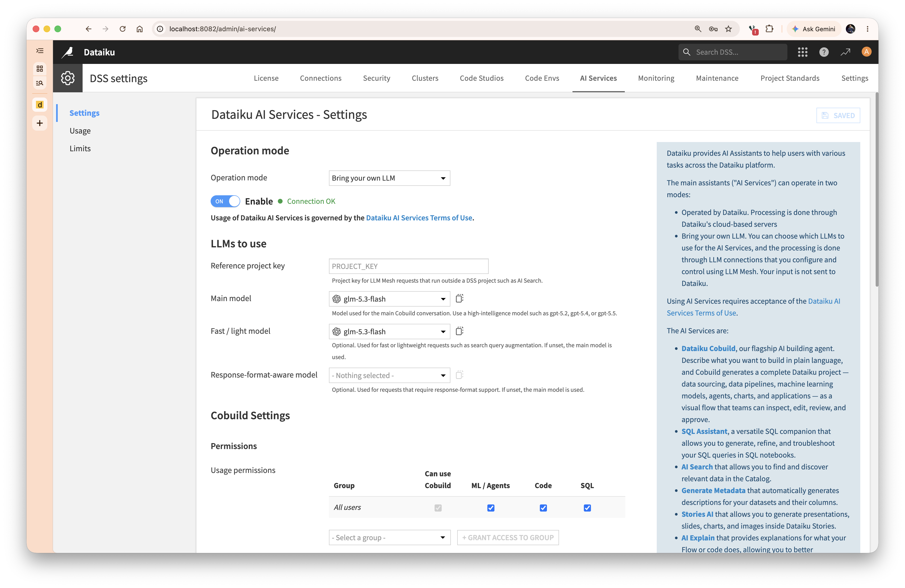905x588 pixels.
Task: Open the top-right Settings tab
Action: [x=854, y=78]
